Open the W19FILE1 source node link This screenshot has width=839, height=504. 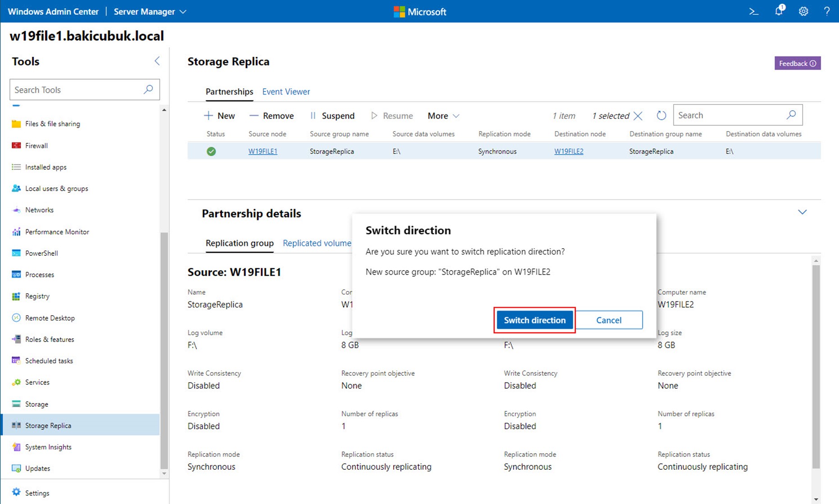tap(263, 151)
